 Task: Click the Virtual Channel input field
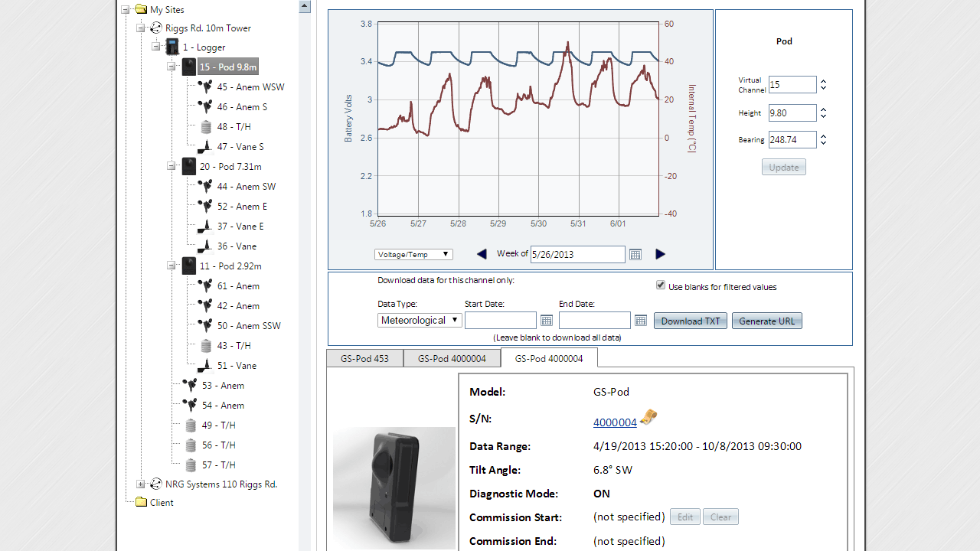[x=792, y=85]
